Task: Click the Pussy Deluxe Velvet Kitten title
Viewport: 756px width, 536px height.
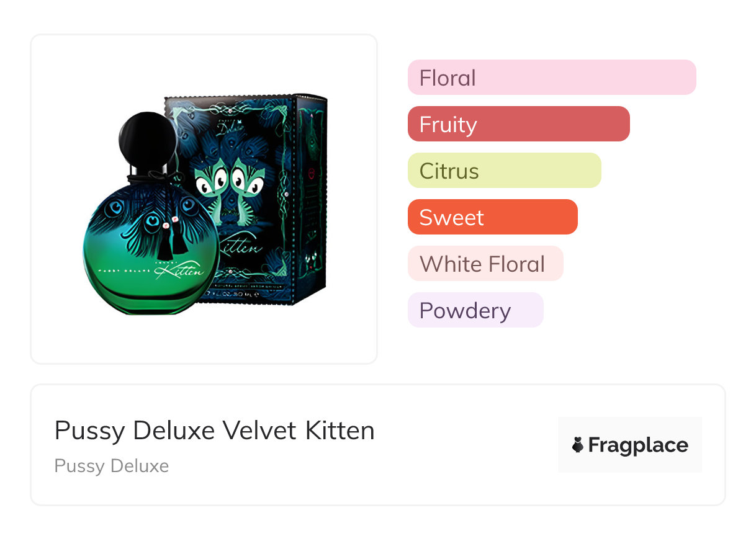Action: (x=214, y=431)
